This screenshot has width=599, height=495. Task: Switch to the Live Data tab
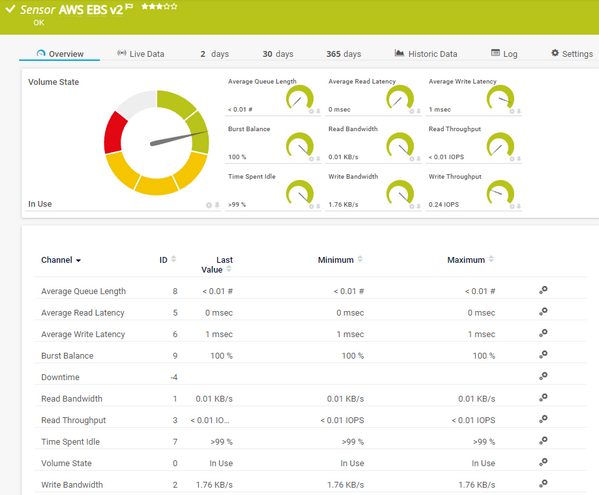(141, 54)
